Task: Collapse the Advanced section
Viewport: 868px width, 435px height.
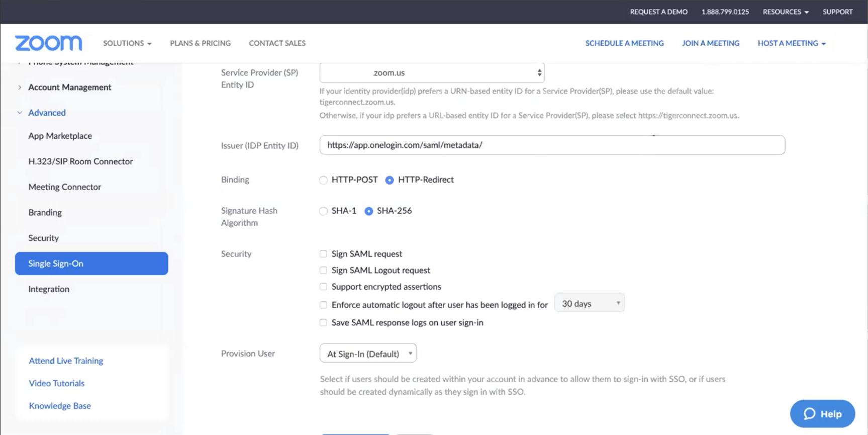Action: tap(47, 113)
